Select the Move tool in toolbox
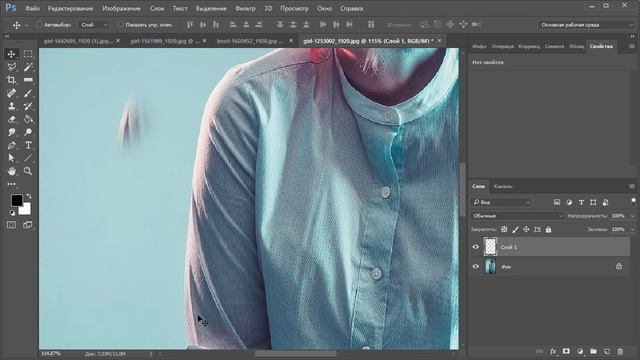This screenshot has height=360, width=640. pos(11,54)
